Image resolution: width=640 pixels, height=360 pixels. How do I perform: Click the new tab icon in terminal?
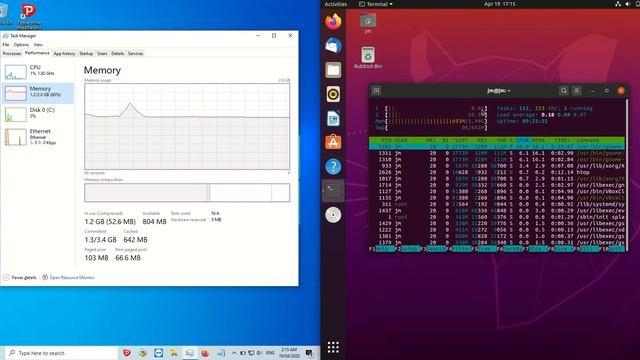(x=376, y=91)
